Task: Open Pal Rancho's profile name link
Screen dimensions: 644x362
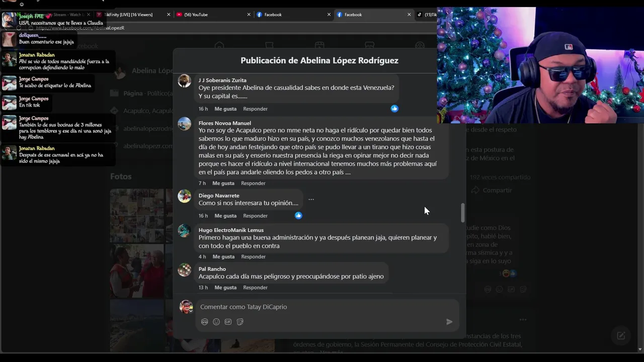Action: (212, 269)
